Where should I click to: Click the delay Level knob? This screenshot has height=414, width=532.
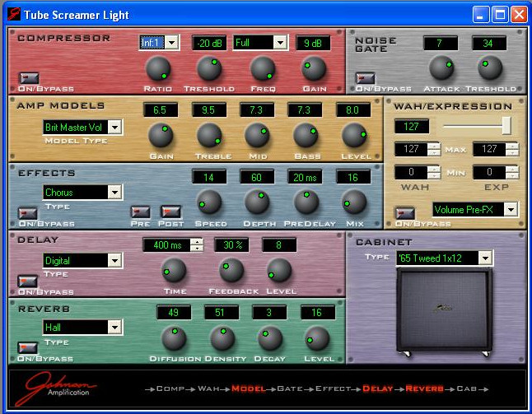point(279,270)
